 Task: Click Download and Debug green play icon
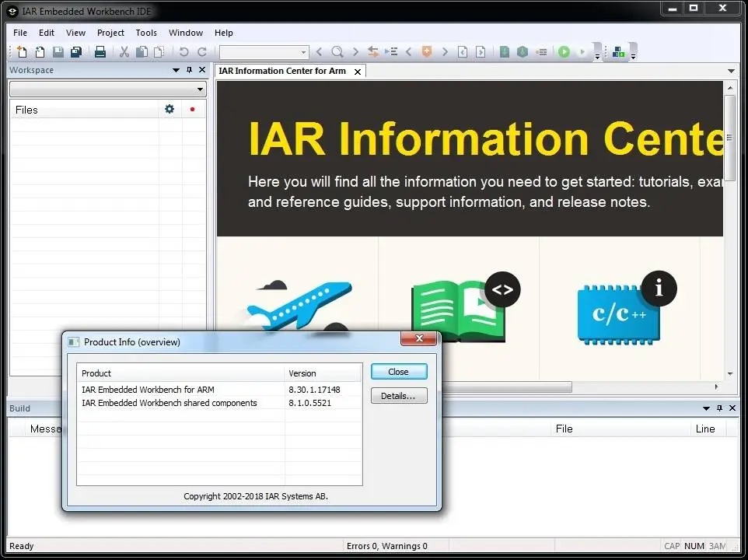[x=564, y=51]
